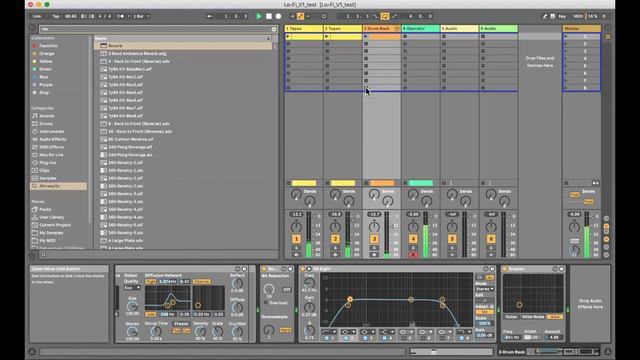
Task: Toggle computer MIDI keyboard icon
Action: 552,16
